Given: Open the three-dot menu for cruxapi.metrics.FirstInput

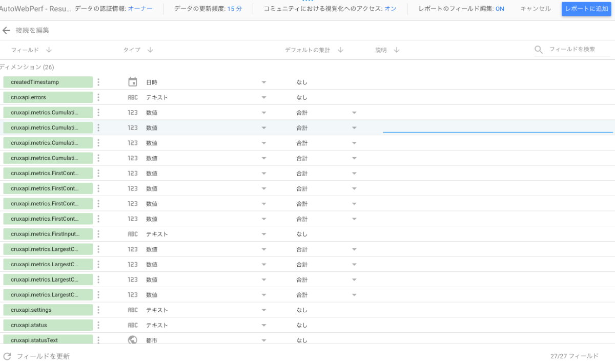Looking at the screenshot, I should pyautogui.click(x=98, y=234).
